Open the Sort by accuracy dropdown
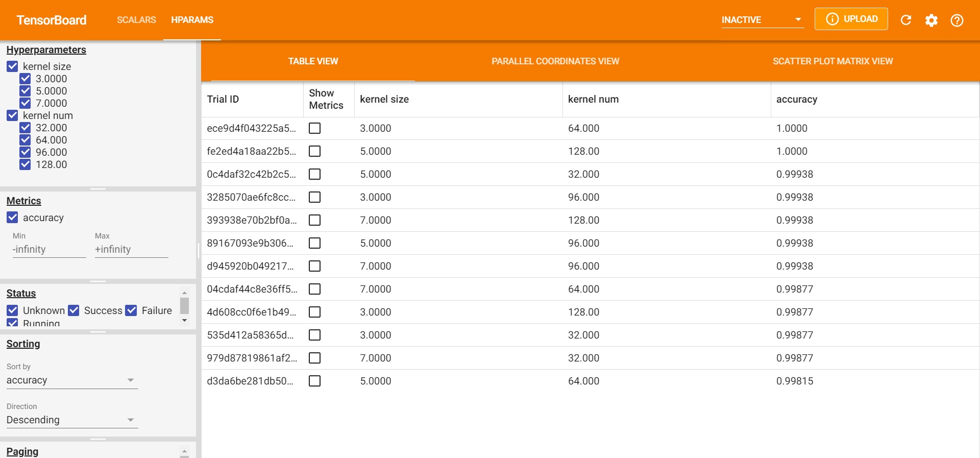 coord(72,380)
